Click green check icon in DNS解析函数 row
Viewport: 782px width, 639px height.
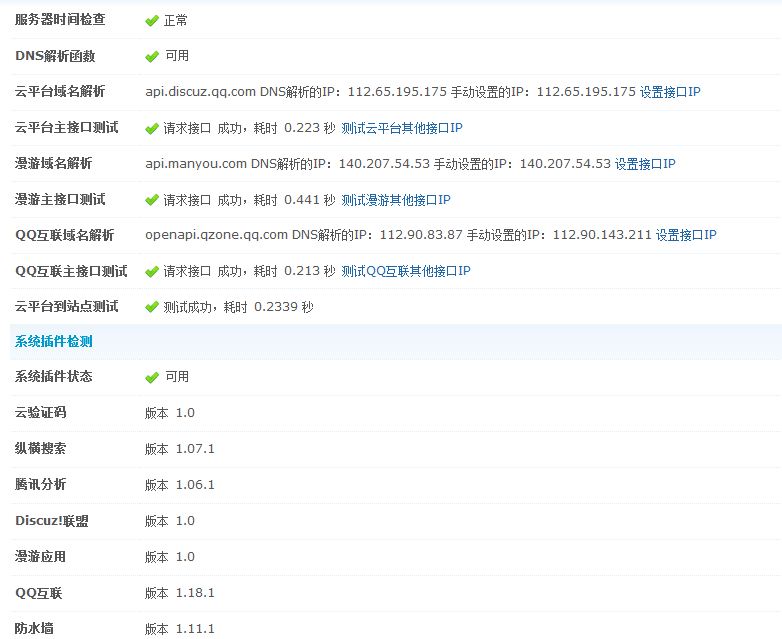tap(152, 56)
